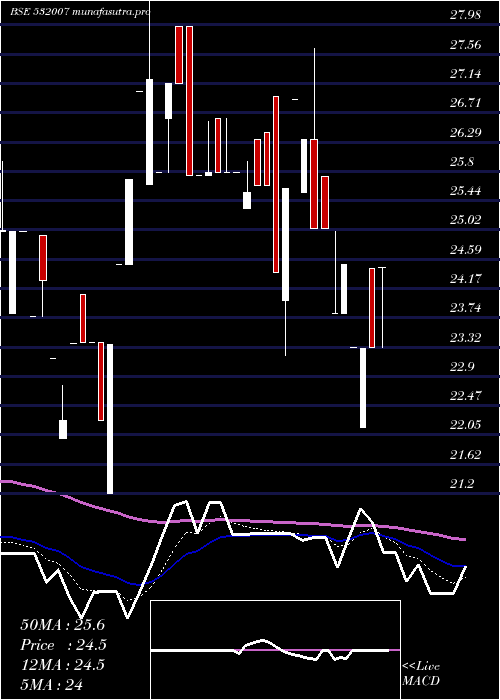Click the 27.56 price axis label

pyautogui.click(x=465, y=45)
